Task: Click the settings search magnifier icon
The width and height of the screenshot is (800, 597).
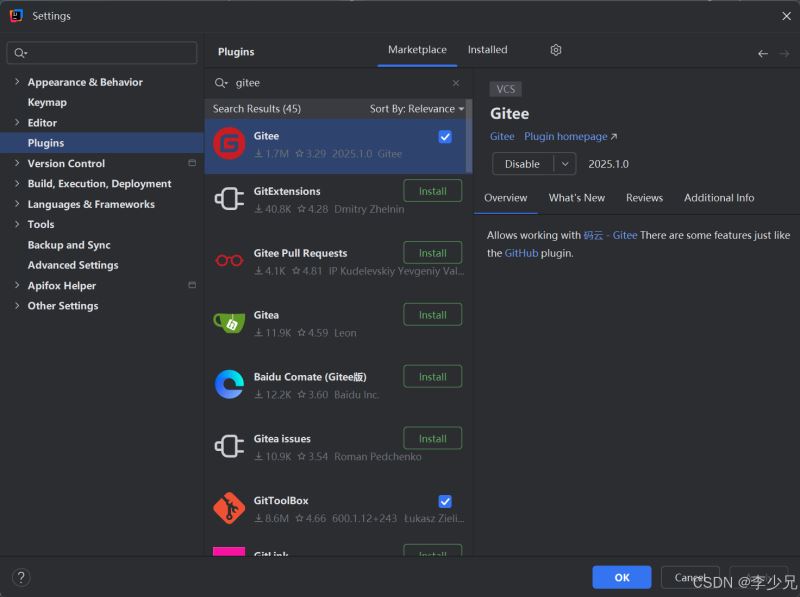Action: point(20,53)
